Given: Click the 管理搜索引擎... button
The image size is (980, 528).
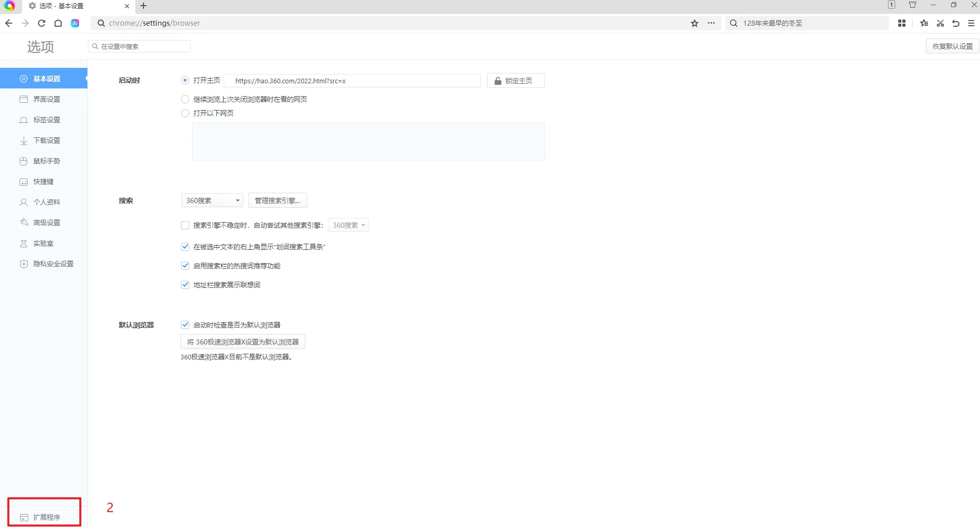Looking at the screenshot, I should (x=278, y=201).
